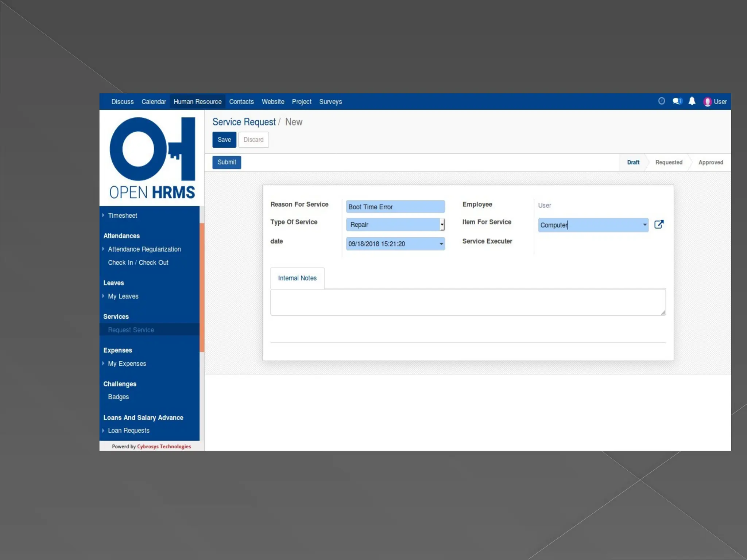Open the Surveys menu item
This screenshot has height=560, width=747.
(x=330, y=102)
